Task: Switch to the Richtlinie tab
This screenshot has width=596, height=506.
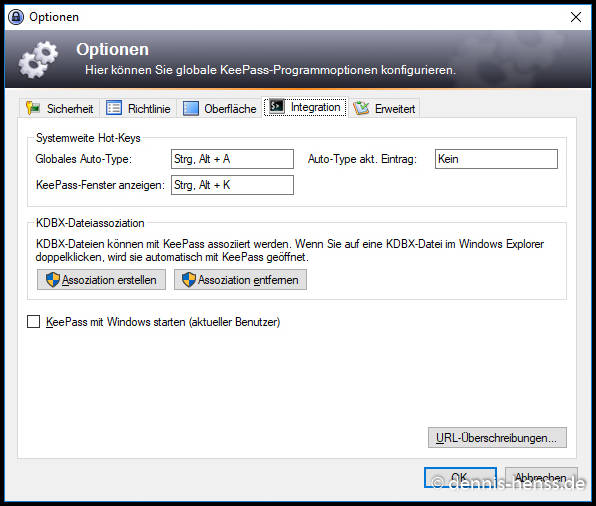Action: click(x=138, y=109)
